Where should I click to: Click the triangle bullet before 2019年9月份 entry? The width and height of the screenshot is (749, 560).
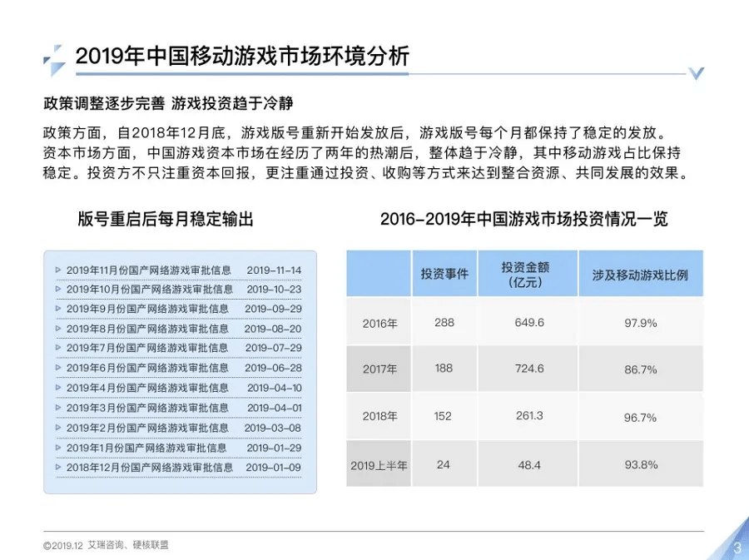(x=58, y=309)
